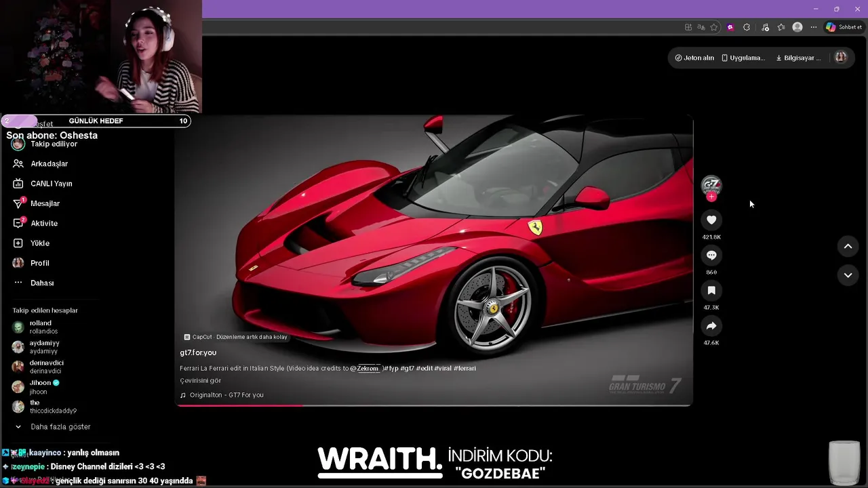Viewport: 868px width, 488px height.
Task: Click the #viral hashtag
Action: [x=442, y=368]
